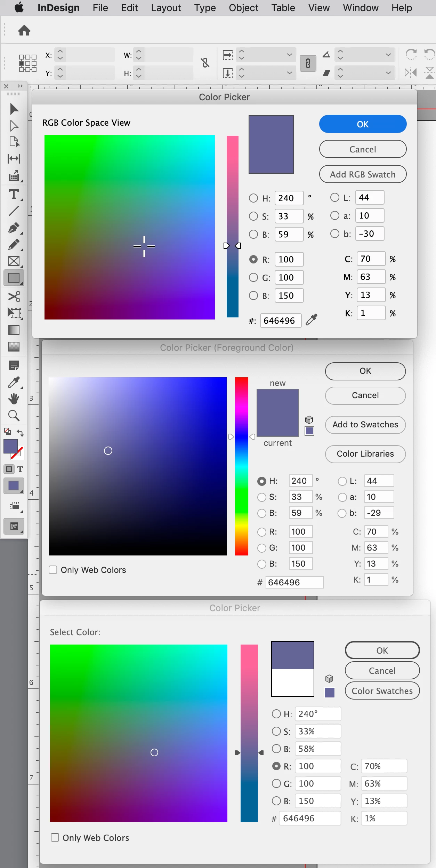436x868 pixels.
Task: Click the RGB color field in top picker
Action: click(130, 227)
